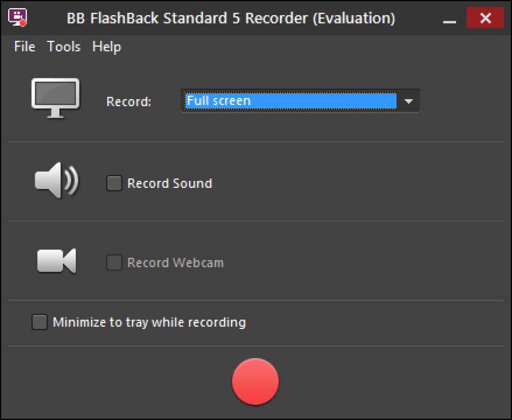Enable the Record Sound checkbox
Screen dimensions: 512x420
tap(114, 184)
